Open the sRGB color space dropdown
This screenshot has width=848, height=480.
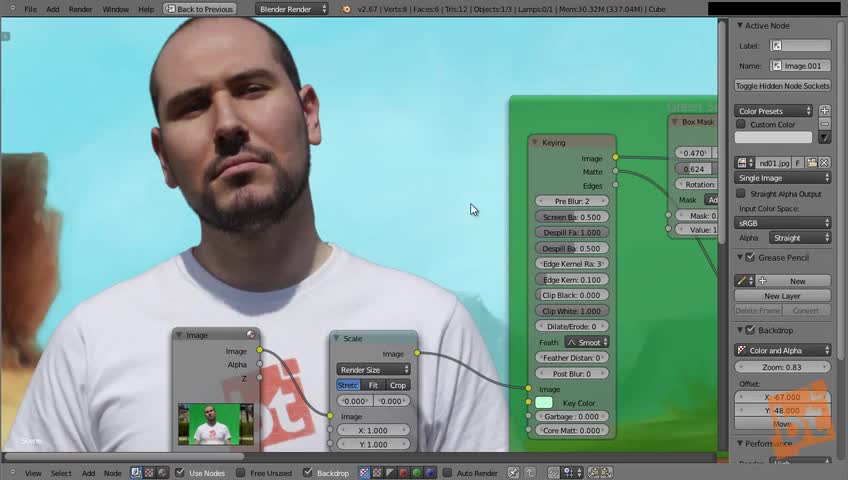783,223
